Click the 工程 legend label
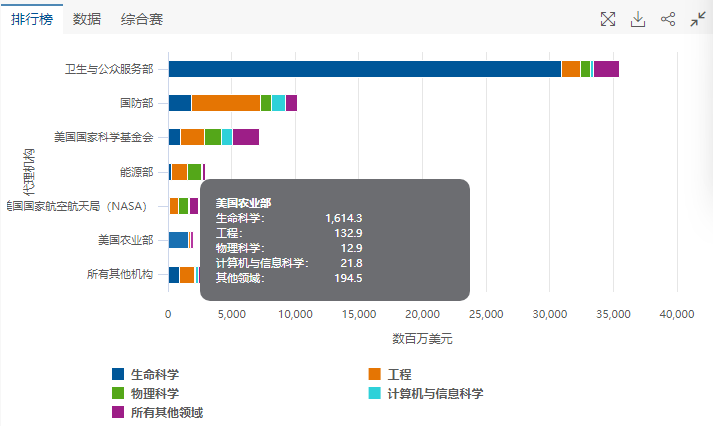 [x=399, y=375]
